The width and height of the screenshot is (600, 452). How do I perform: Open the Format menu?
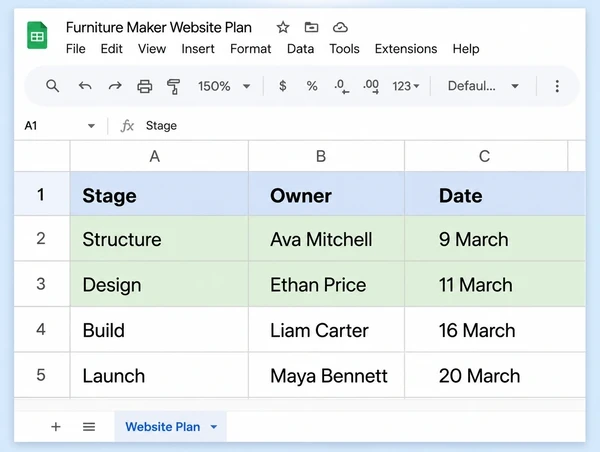(x=251, y=49)
